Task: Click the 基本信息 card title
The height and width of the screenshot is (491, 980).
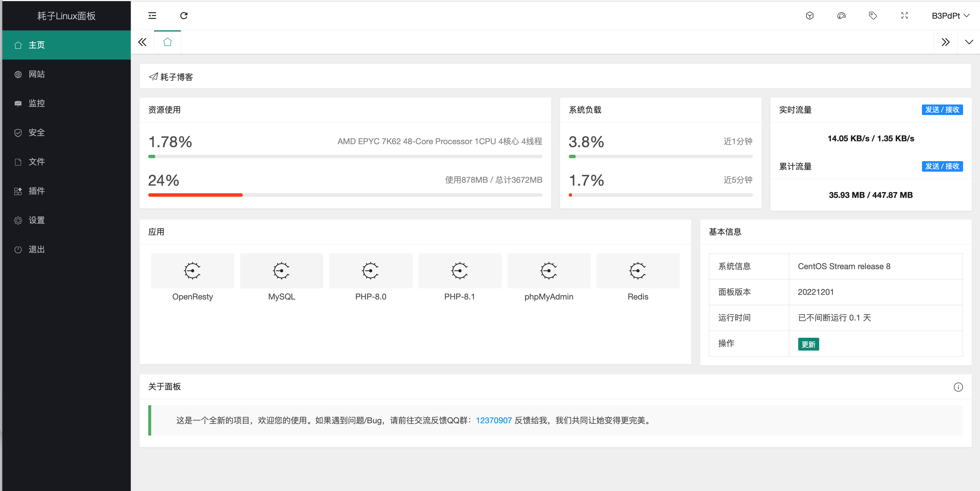Action: click(x=725, y=232)
